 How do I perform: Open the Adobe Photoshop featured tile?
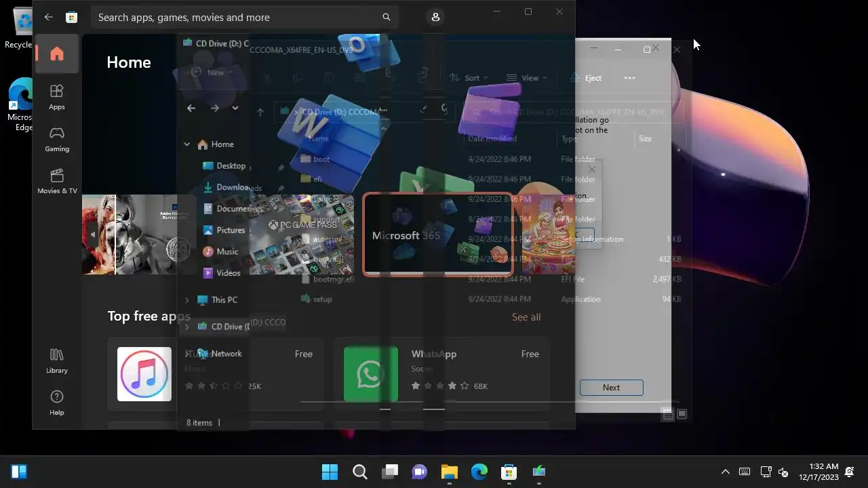pos(139,235)
